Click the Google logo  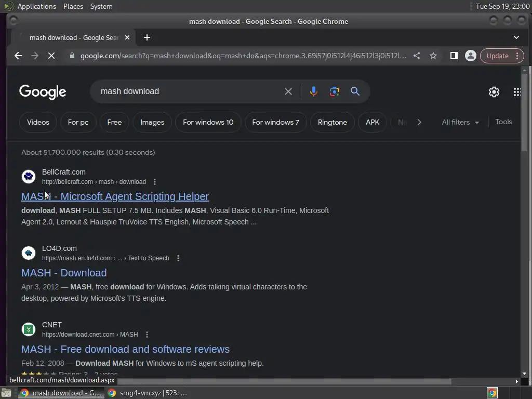point(43,92)
